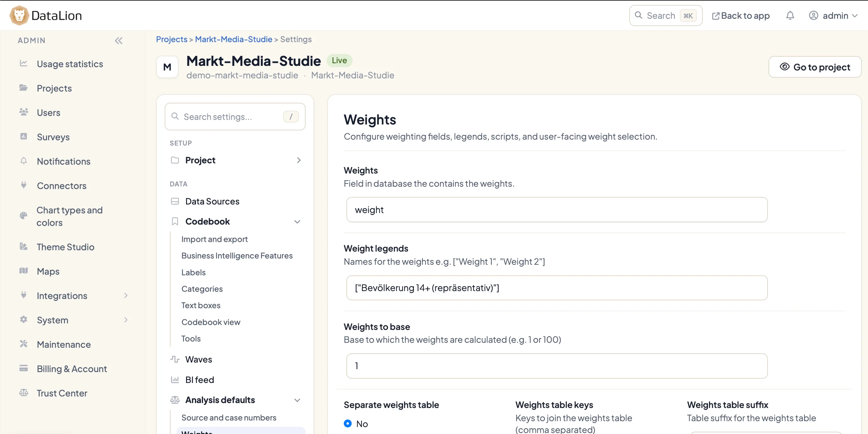
Task: Click the Data Sources database icon
Action: point(175,202)
